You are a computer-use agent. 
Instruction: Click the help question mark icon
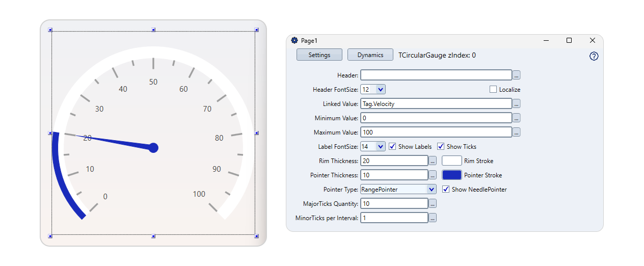click(594, 56)
